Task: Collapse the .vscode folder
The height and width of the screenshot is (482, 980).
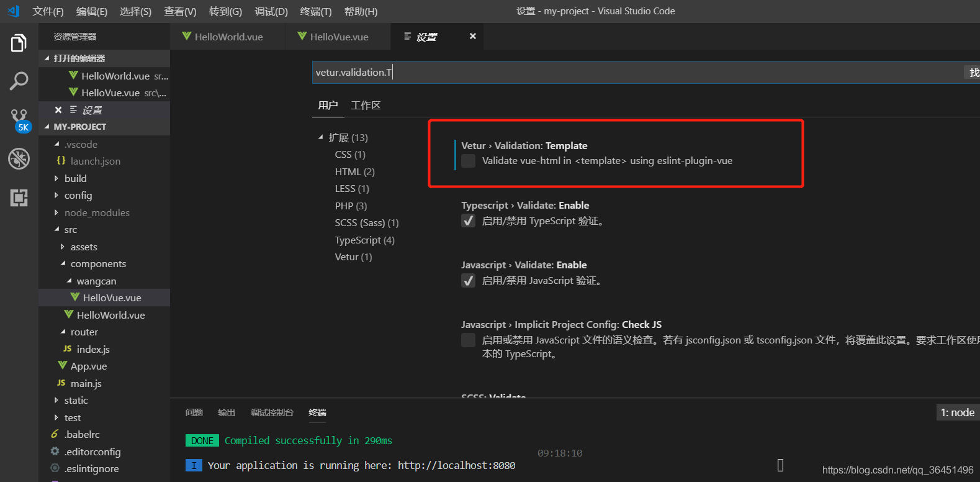Action: tap(57, 144)
